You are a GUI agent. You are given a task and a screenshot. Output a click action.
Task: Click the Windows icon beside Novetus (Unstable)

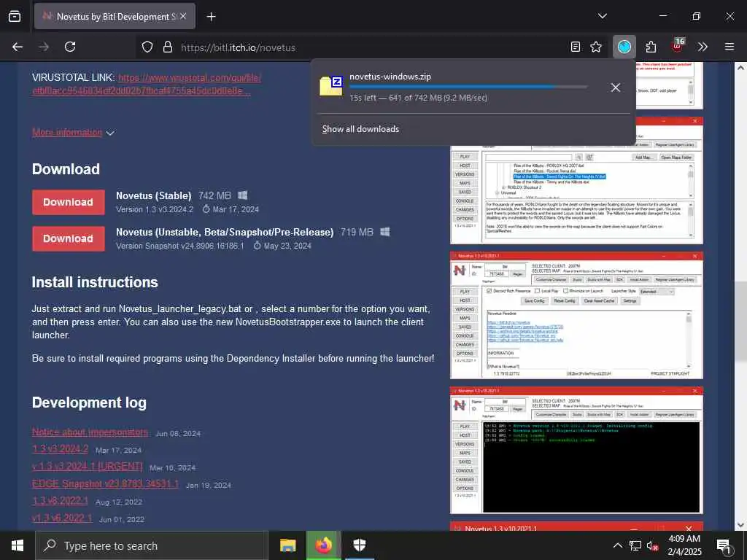click(x=385, y=232)
